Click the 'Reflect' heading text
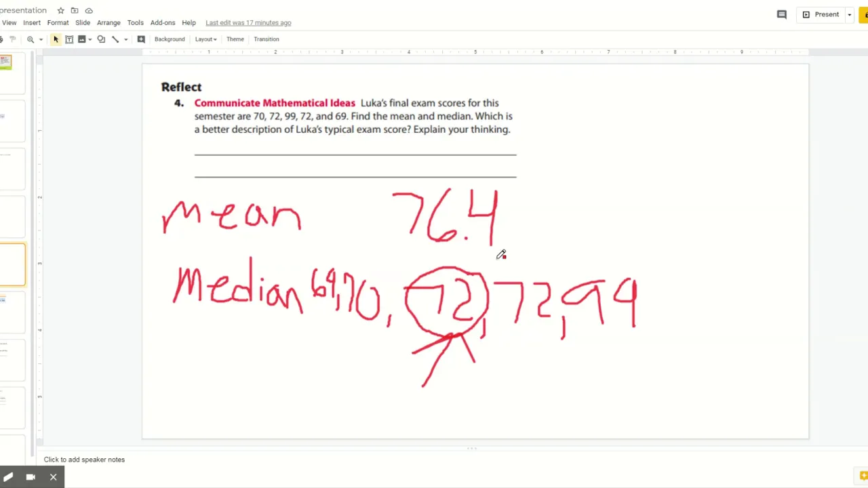868x488 pixels. [x=181, y=87]
